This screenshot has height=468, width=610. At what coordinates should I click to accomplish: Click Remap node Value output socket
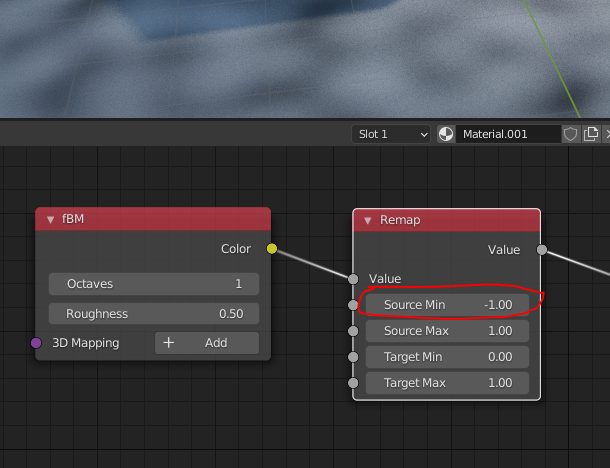click(x=541, y=249)
